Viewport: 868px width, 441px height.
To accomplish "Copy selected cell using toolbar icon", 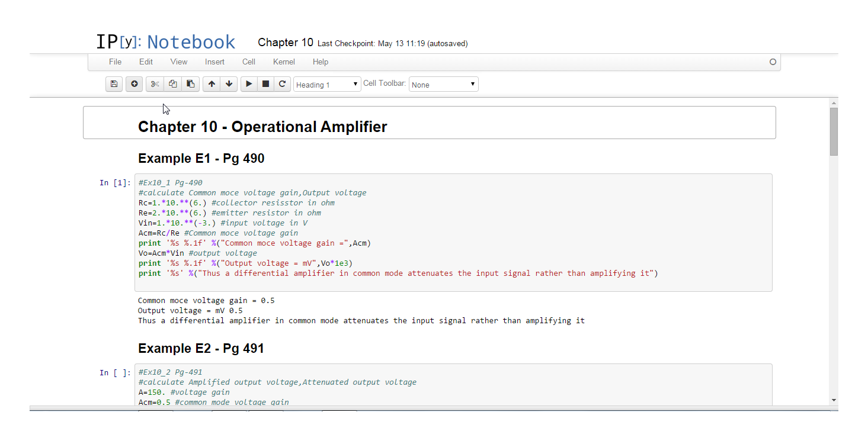I will pos(172,84).
